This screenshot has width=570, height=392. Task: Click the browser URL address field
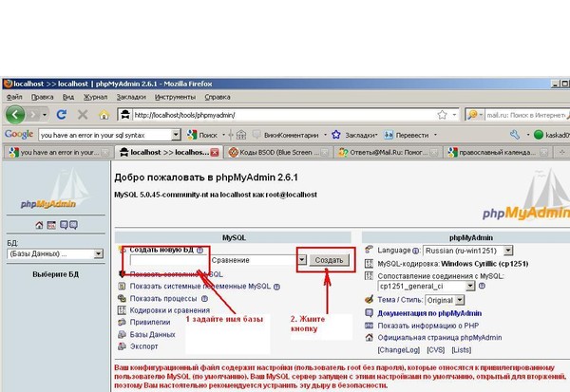pyautogui.click(x=283, y=115)
